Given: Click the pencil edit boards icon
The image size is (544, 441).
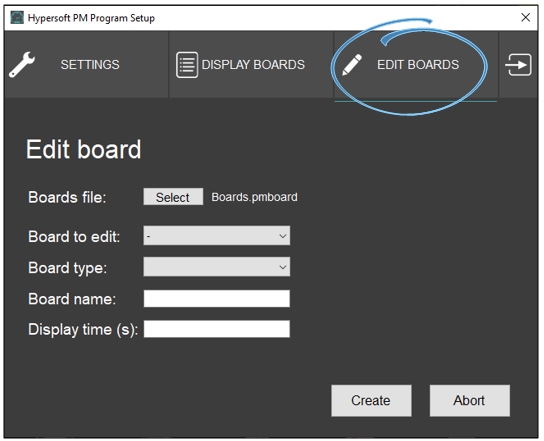Looking at the screenshot, I should click(x=352, y=65).
